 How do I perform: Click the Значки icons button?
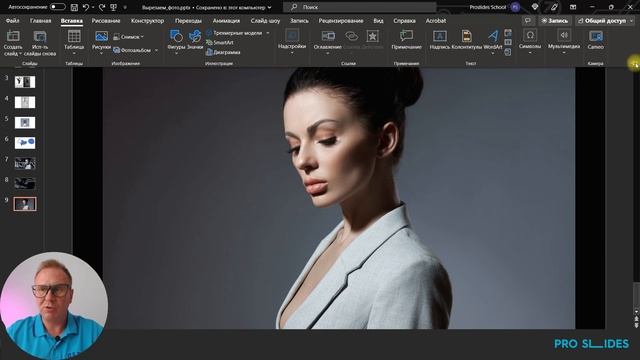195,40
